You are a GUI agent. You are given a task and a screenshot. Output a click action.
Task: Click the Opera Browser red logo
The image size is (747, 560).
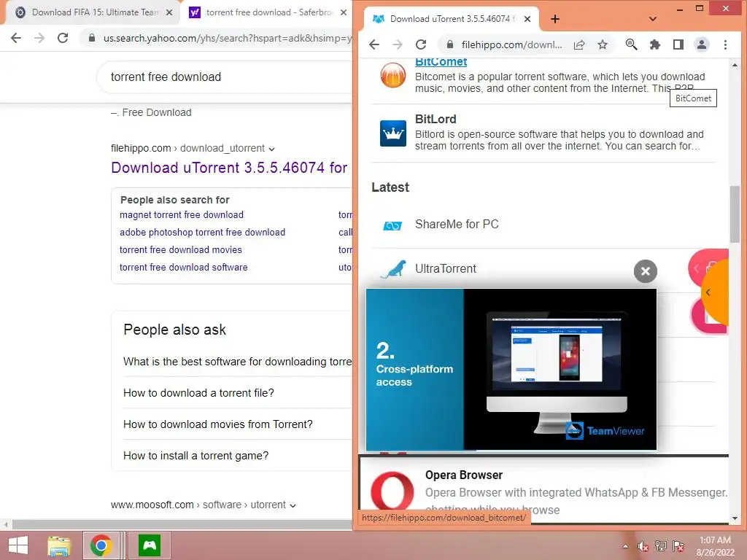(x=392, y=490)
